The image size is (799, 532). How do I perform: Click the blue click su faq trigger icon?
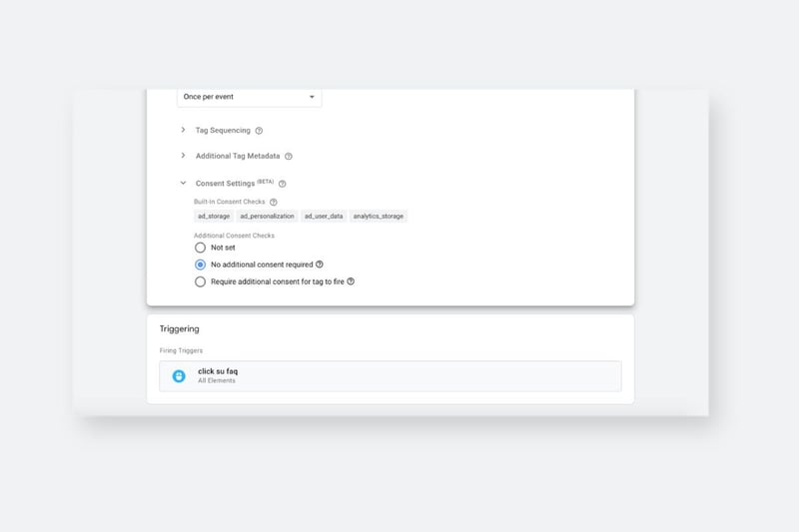click(x=179, y=376)
